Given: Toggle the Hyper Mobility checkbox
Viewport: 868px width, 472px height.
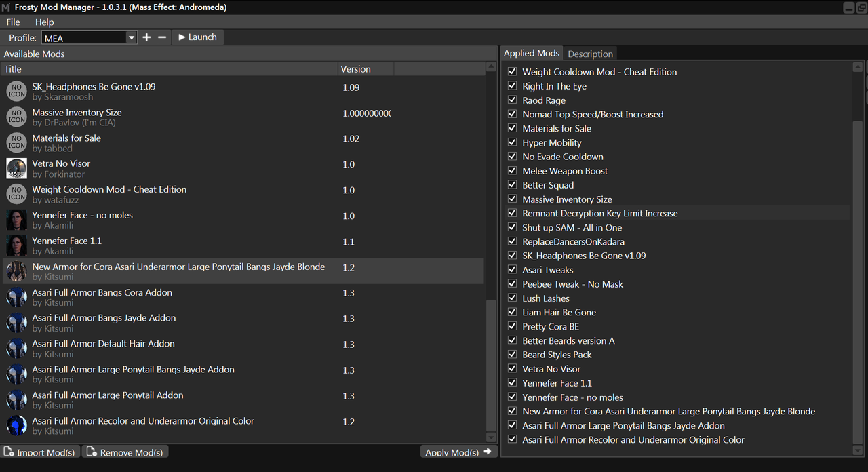Looking at the screenshot, I should click(x=512, y=142).
